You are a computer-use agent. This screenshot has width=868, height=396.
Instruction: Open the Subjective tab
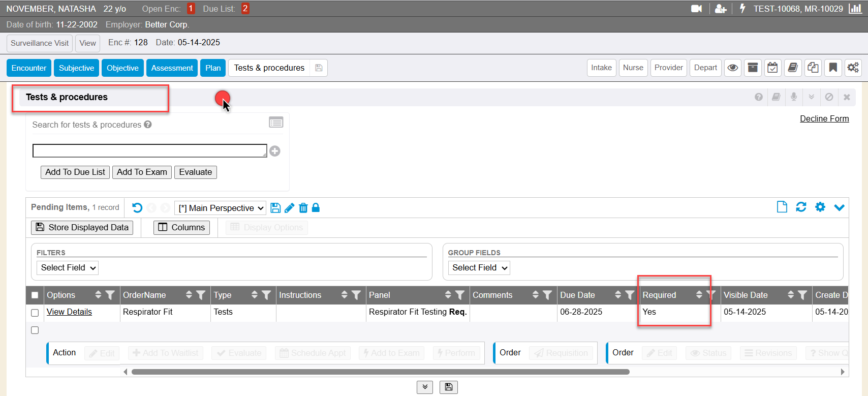tap(76, 68)
